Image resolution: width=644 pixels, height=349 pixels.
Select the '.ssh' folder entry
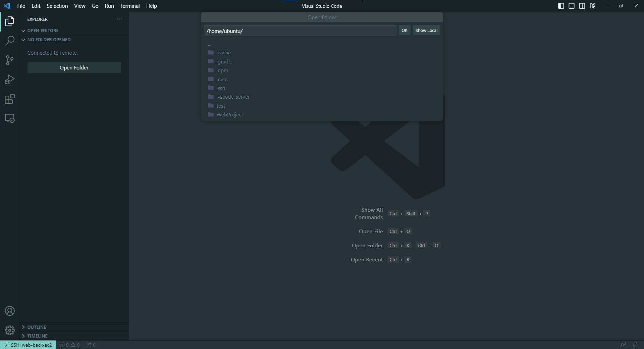click(x=322, y=88)
